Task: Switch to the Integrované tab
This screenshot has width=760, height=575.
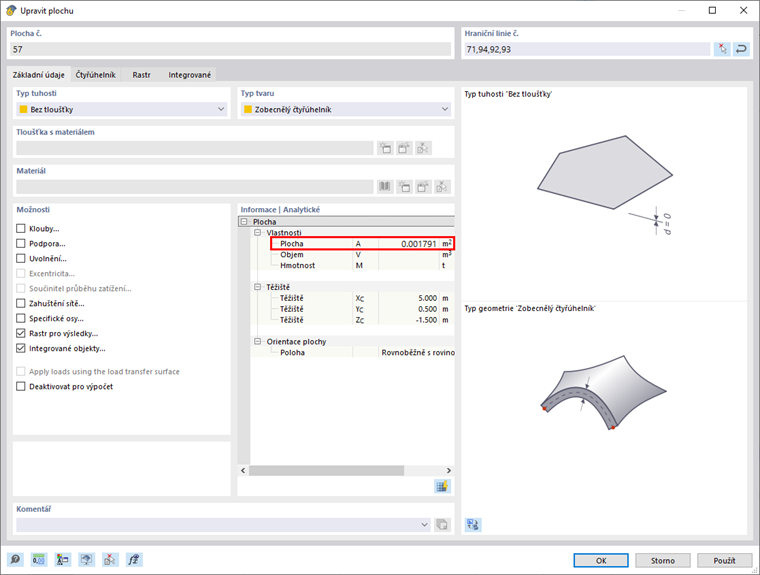Action: (x=190, y=75)
